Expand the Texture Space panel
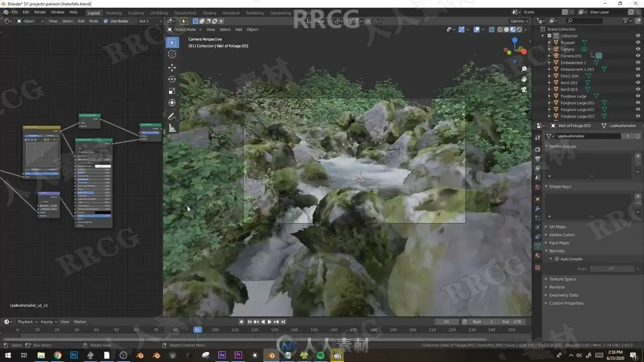 (562, 279)
